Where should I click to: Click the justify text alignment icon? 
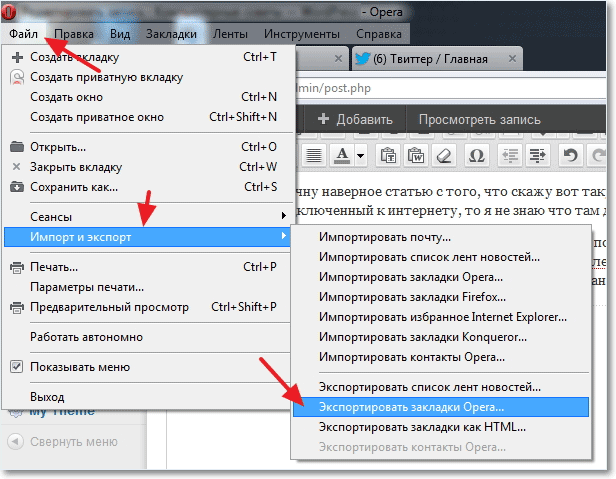(x=314, y=156)
